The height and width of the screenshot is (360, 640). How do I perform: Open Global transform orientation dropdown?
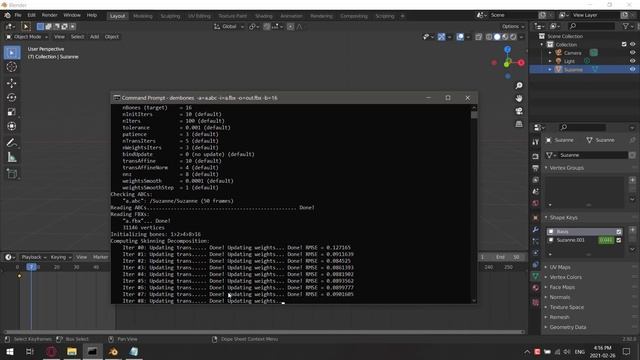click(229, 27)
